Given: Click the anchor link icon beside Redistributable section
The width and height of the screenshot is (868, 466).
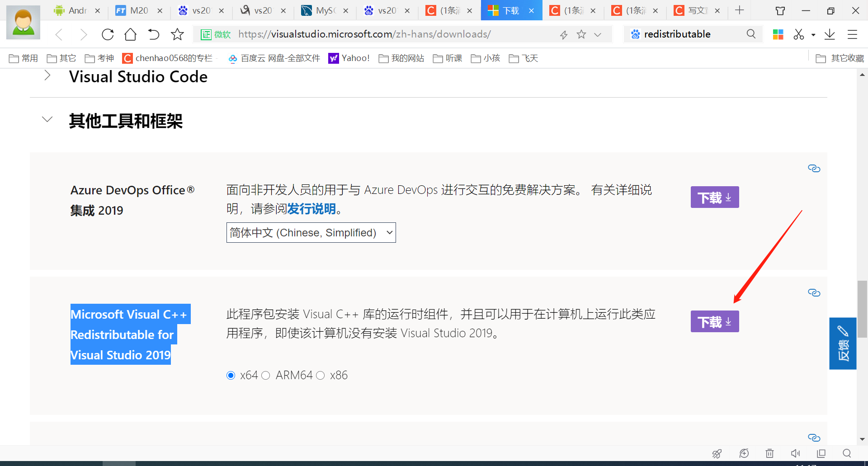Looking at the screenshot, I should (814, 292).
